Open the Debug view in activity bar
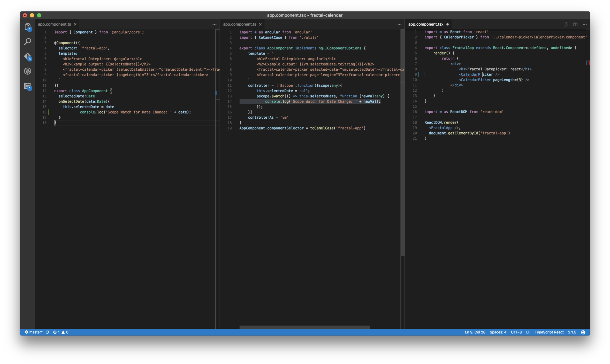This screenshot has width=610, height=364. tap(28, 71)
